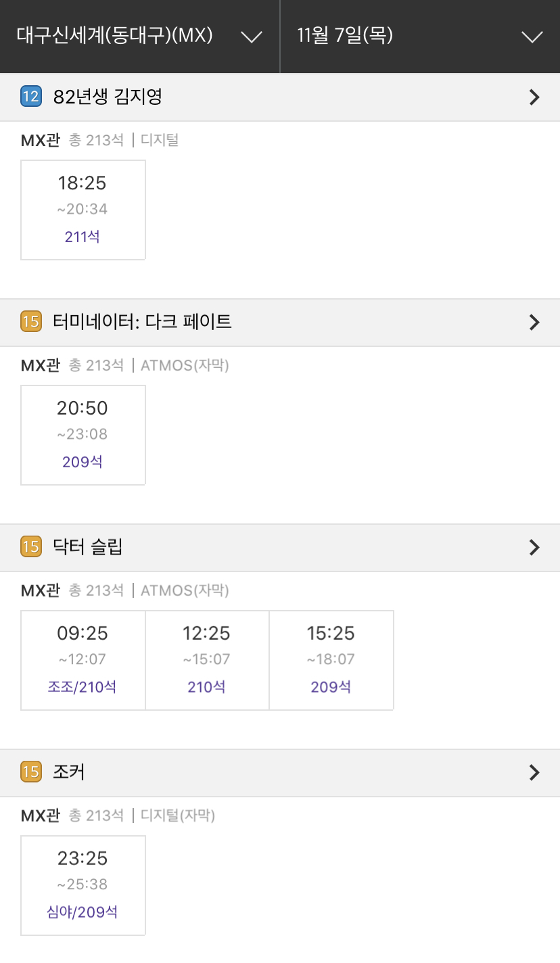
Task: Select the 20:50 터미네이터 showtime
Action: tap(83, 435)
